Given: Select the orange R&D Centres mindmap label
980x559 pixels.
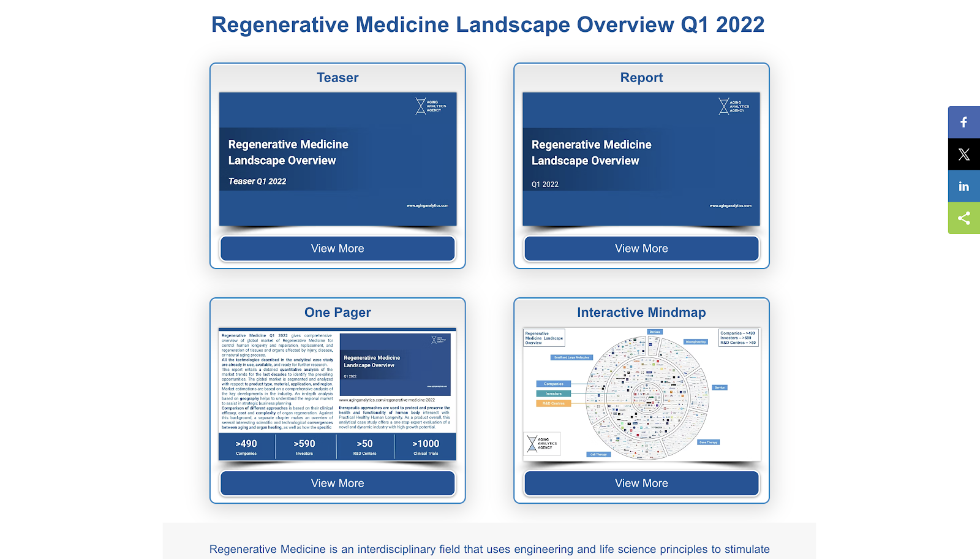Looking at the screenshot, I should pyautogui.click(x=553, y=403).
